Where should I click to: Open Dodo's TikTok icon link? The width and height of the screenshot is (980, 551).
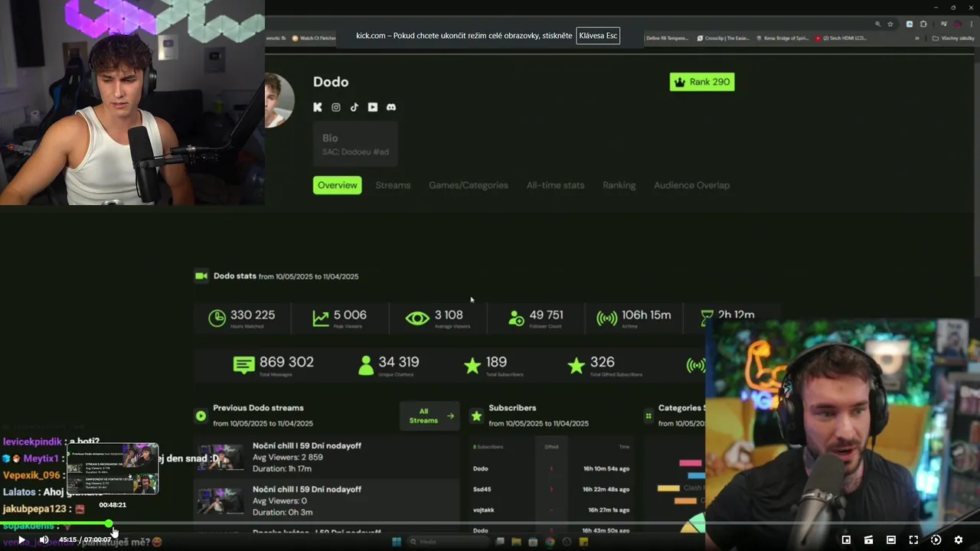[354, 107]
